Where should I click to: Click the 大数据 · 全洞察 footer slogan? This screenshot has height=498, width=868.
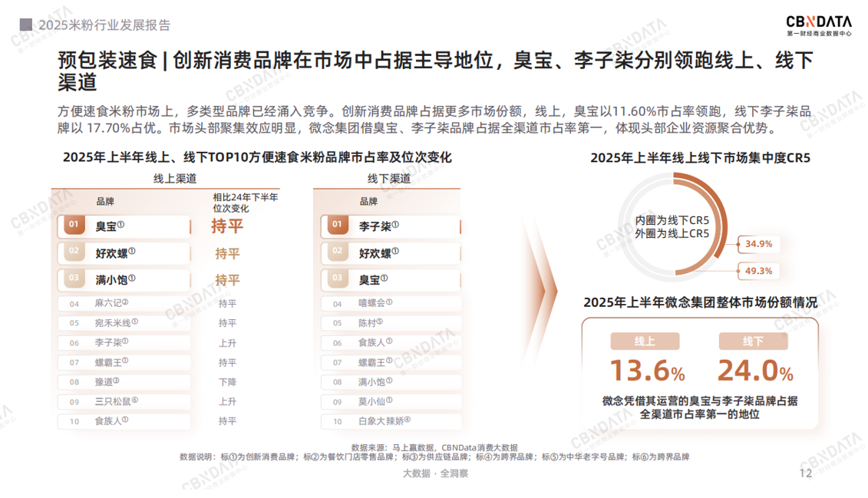point(435,473)
